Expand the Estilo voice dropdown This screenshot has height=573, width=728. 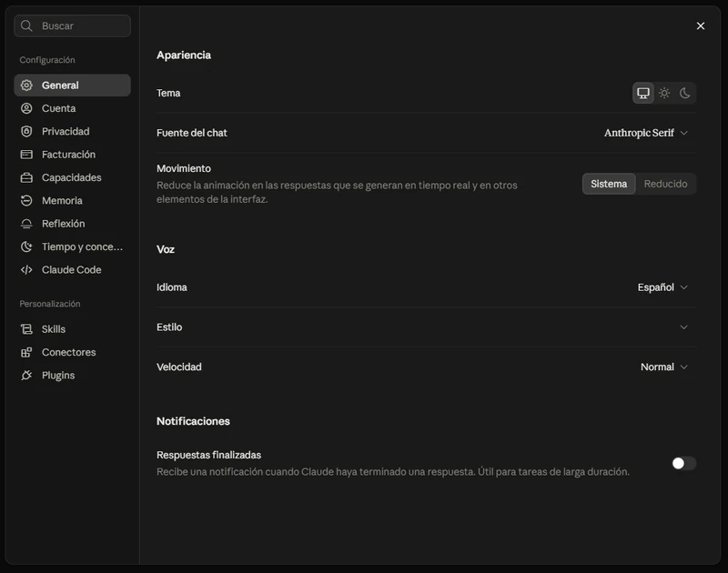point(683,327)
